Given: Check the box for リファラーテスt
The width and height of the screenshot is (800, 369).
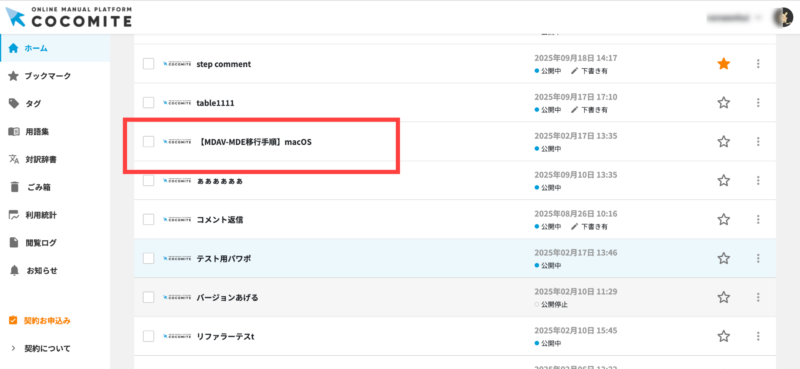Looking at the screenshot, I should tap(148, 336).
